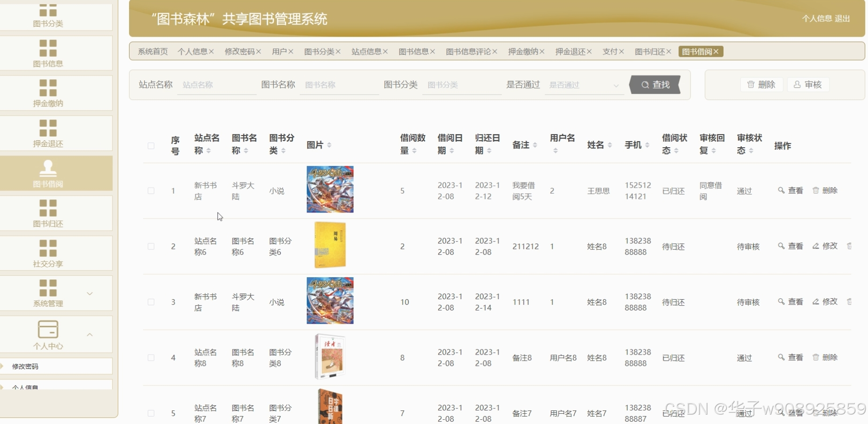Open the 图书信息 sidebar icon
The height and width of the screenshot is (424, 868).
tap(48, 48)
